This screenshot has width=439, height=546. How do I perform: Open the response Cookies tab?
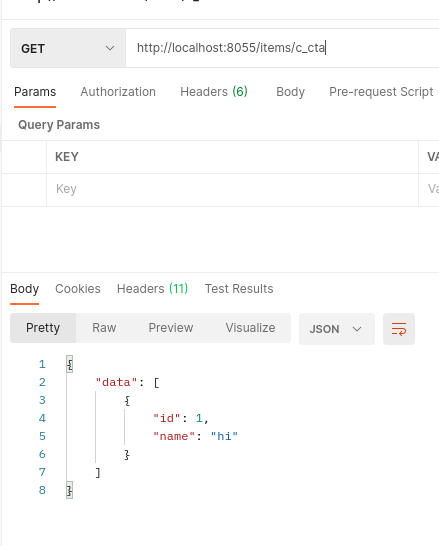coord(78,289)
